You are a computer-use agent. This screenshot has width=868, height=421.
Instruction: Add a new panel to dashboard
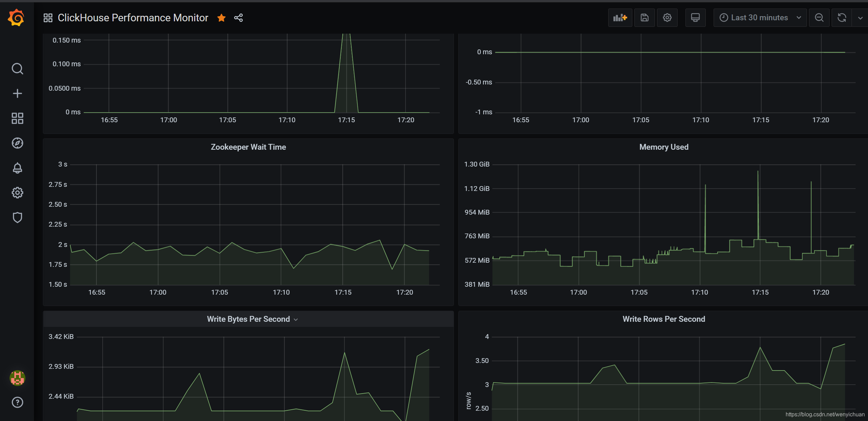pyautogui.click(x=620, y=18)
